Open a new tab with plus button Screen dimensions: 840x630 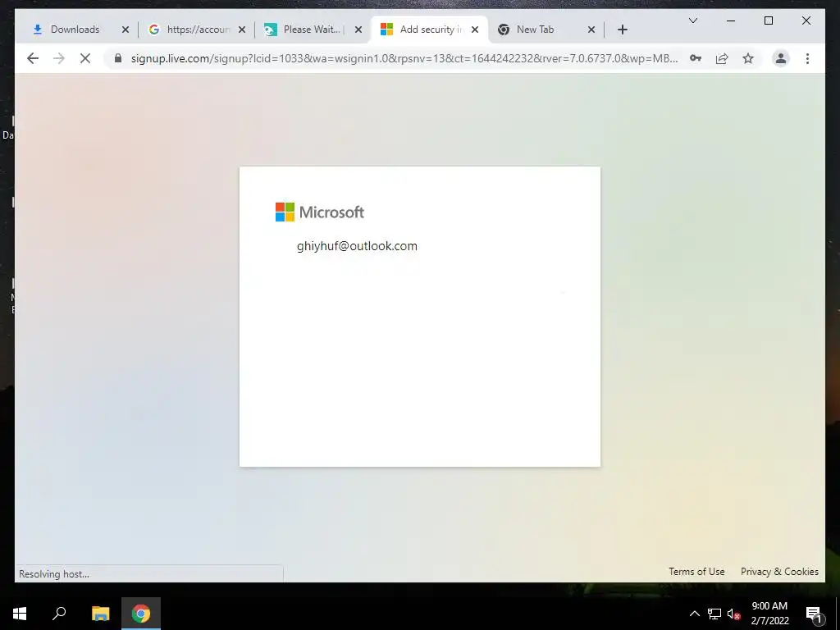point(622,30)
